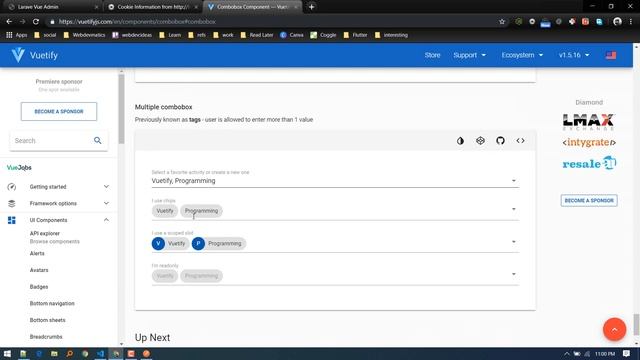Switch to the Cookie Information tab
The image size is (640, 360).
(x=152, y=7)
